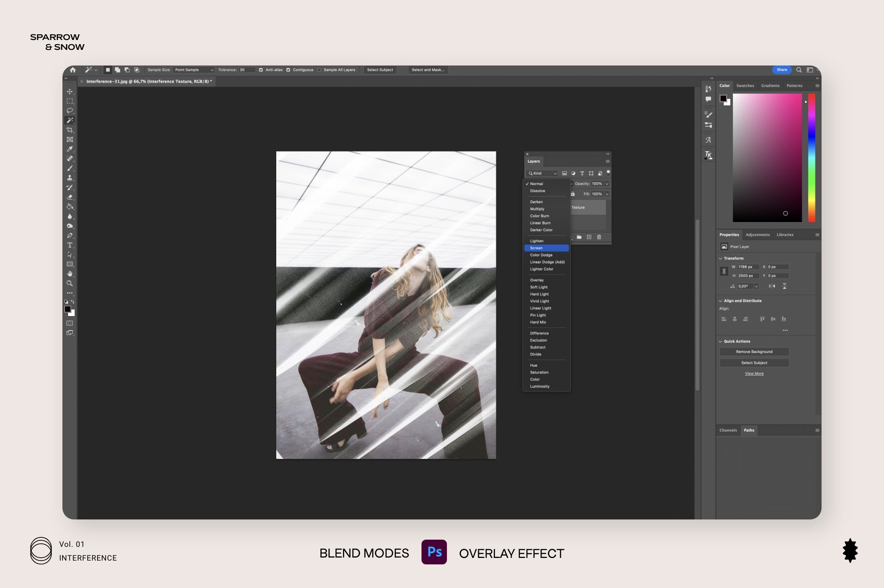
Task: Select the Horizontal Type tool
Action: point(70,245)
